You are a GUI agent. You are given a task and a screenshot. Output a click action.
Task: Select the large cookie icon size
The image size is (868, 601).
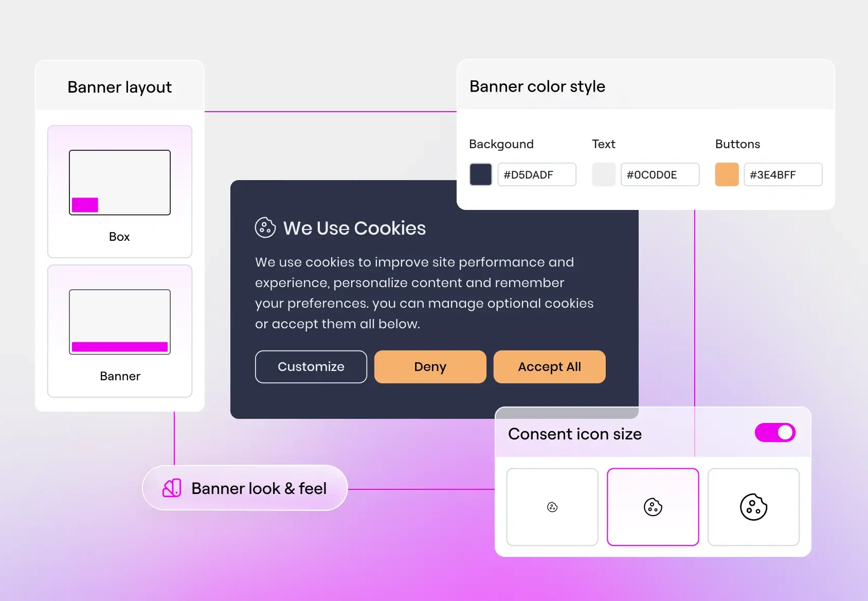[x=754, y=507]
